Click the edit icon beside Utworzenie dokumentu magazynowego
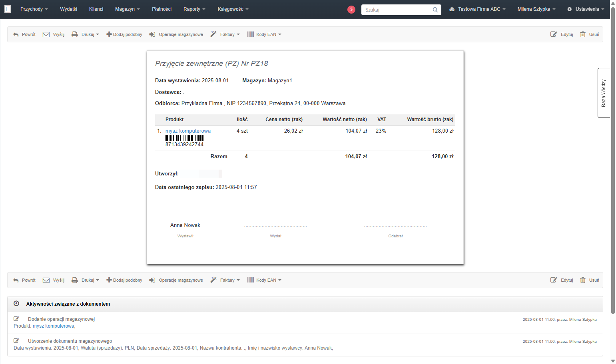616x364 pixels. [16, 341]
